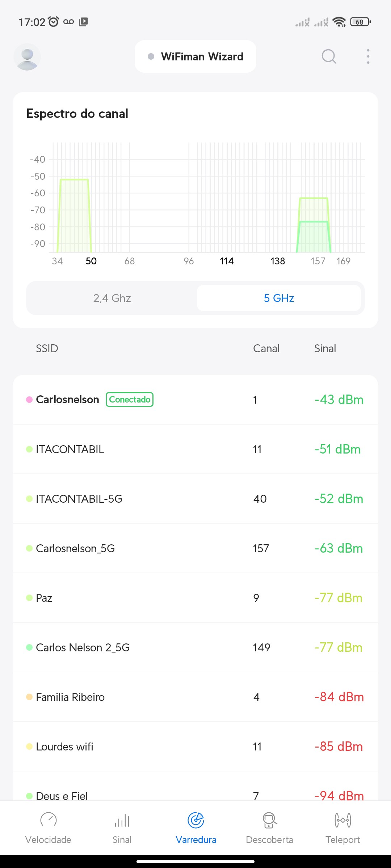Sort list by Sinal column header
This screenshot has width=391, height=868.
tap(325, 349)
